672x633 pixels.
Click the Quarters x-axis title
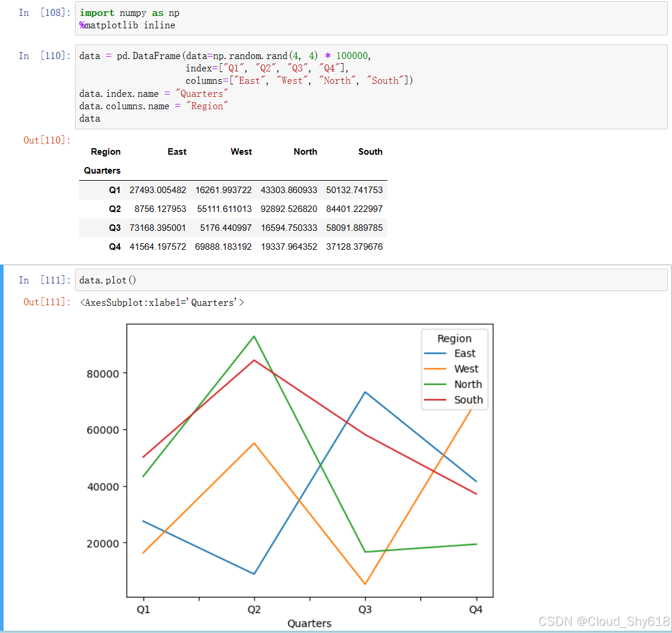(x=309, y=623)
